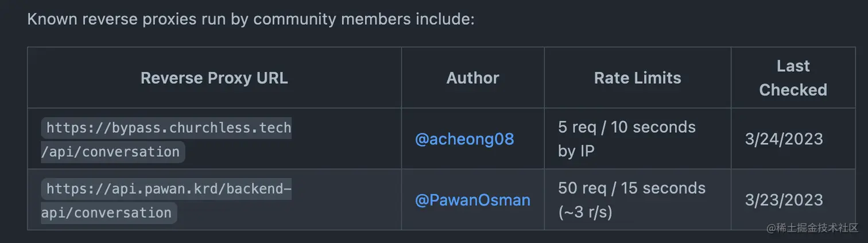The width and height of the screenshot is (868, 243).
Task: Click the api/conversation line under api.pawan.krd
Action: click(x=108, y=213)
